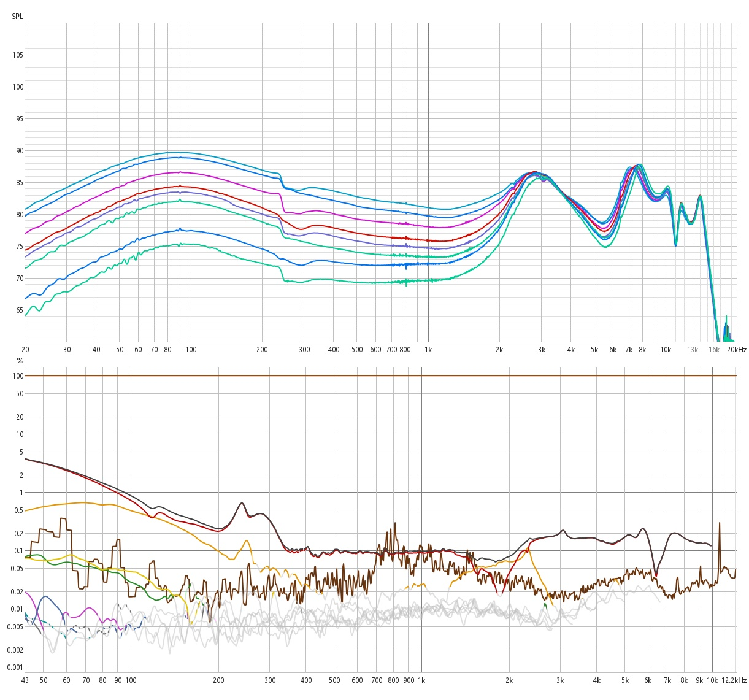Click the 0.2 label on percent axis

(x=18, y=534)
